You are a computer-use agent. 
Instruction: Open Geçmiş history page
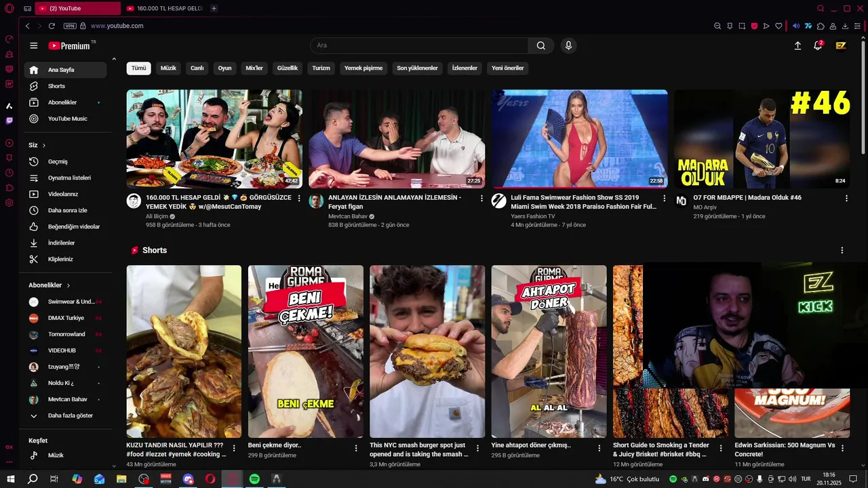pyautogui.click(x=65, y=161)
